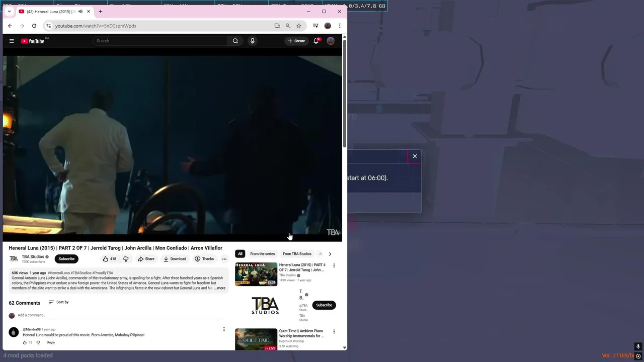Open a new browser tab
Viewport: 644px width, 362px height.
click(100, 12)
